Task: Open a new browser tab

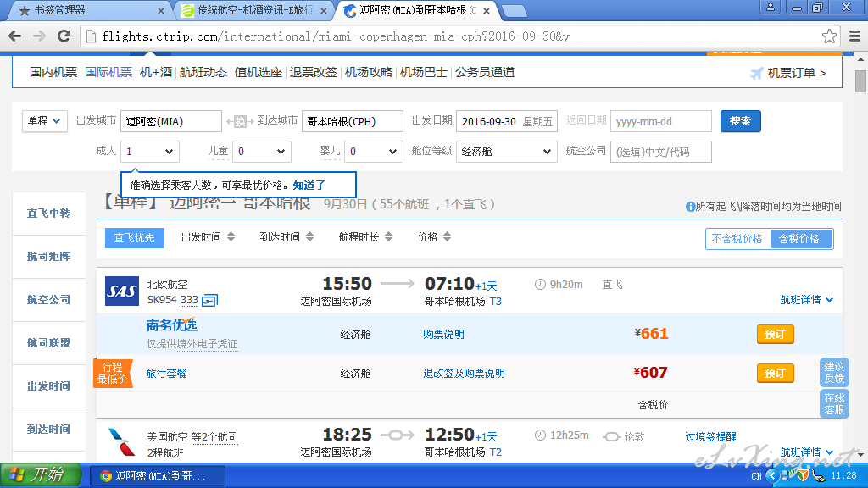Action: (514, 10)
